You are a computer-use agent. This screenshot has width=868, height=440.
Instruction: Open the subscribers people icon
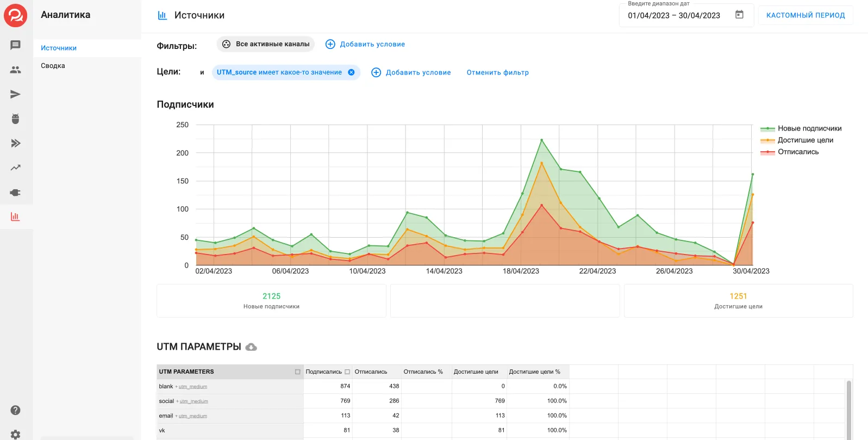(x=15, y=70)
